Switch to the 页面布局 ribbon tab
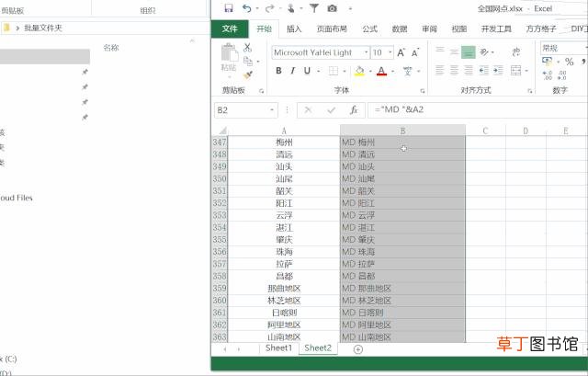Screen dimensions: 588x376 point(332,28)
